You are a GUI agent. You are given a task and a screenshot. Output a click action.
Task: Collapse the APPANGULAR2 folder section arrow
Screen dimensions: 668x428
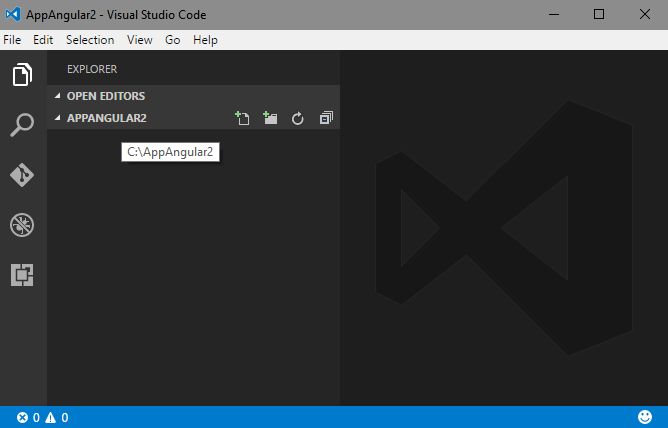pos(58,118)
